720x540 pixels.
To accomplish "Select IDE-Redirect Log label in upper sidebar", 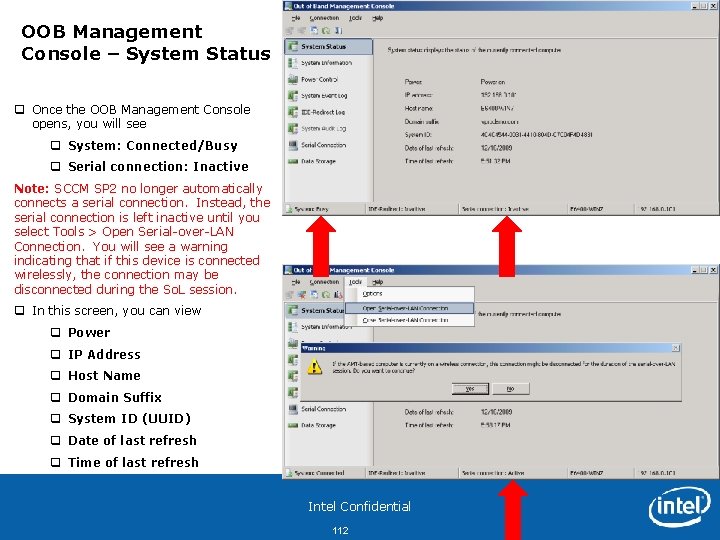I will point(323,112).
